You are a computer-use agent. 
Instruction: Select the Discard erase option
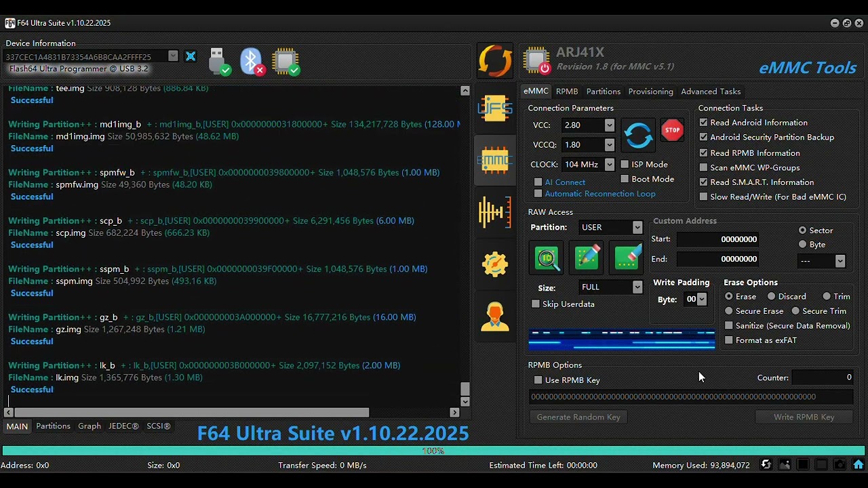tap(771, 296)
